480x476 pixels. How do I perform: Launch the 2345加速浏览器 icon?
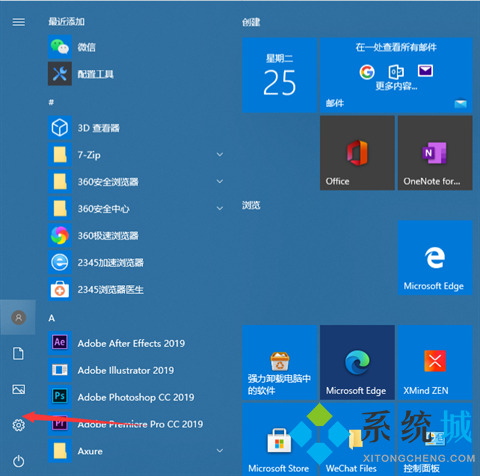60,262
